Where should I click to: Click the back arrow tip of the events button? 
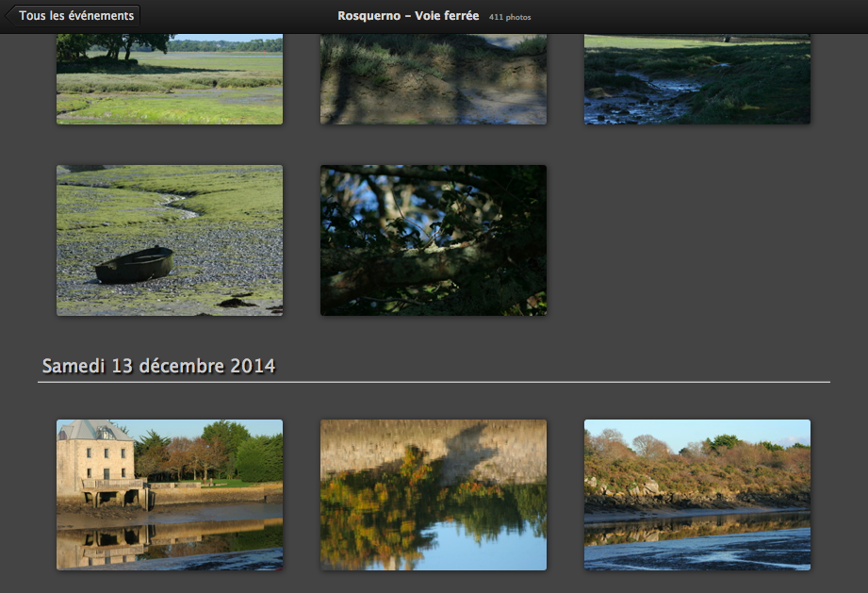[8, 15]
